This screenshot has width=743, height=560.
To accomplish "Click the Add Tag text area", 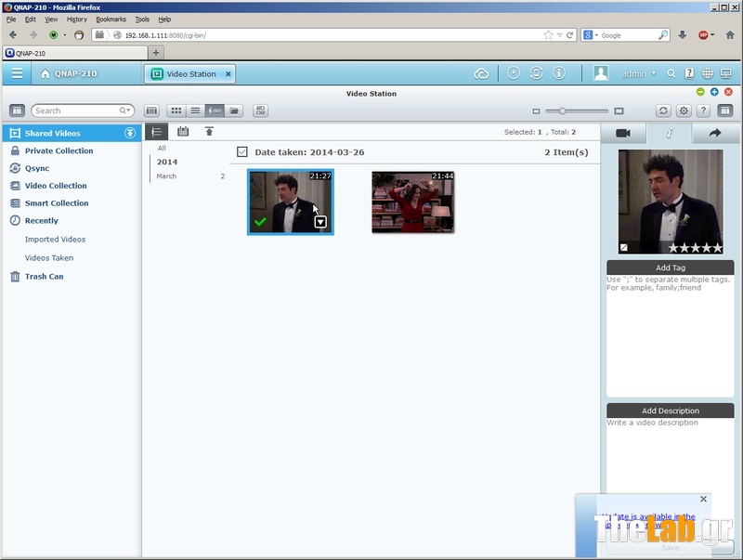I will coord(670,335).
